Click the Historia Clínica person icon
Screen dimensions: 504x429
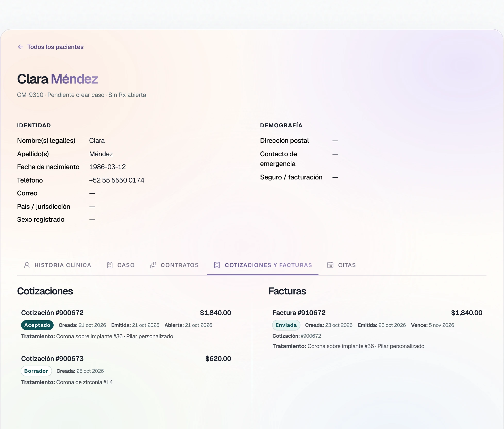(x=27, y=265)
